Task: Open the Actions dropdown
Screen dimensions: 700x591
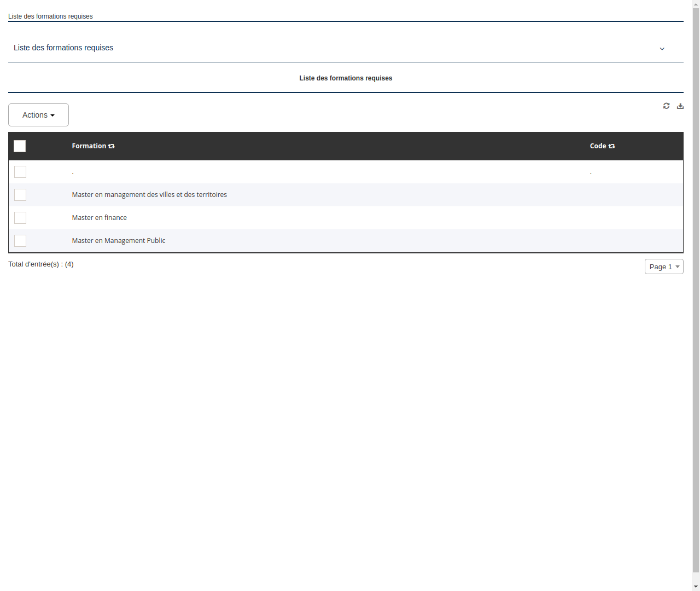Action: click(x=38, y=115)
